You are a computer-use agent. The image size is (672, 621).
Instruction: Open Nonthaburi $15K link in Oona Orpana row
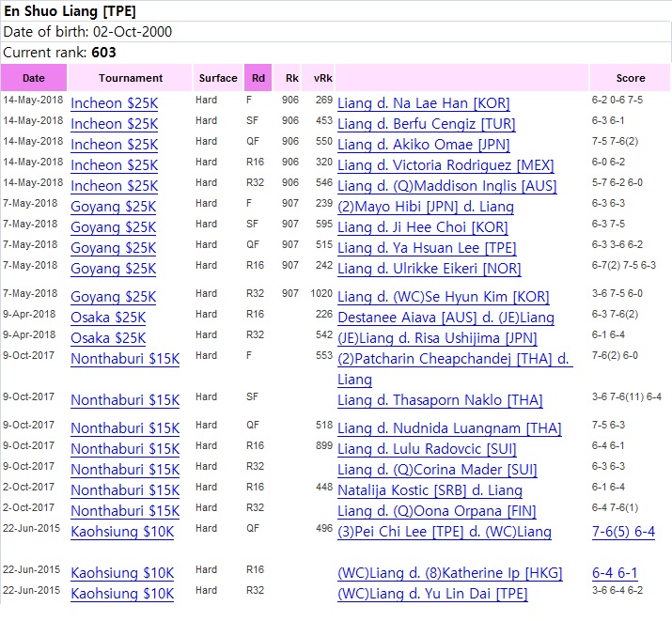[125, 510]
